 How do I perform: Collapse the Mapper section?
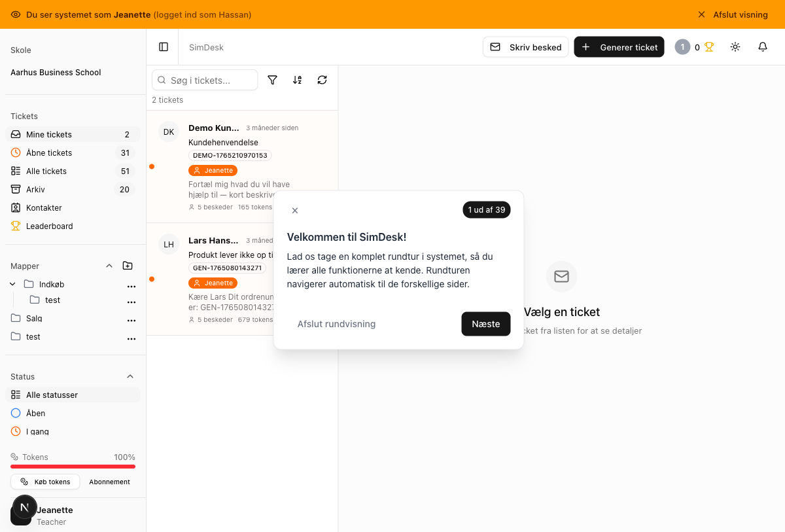pyautogui.click(x=109, y=266)
